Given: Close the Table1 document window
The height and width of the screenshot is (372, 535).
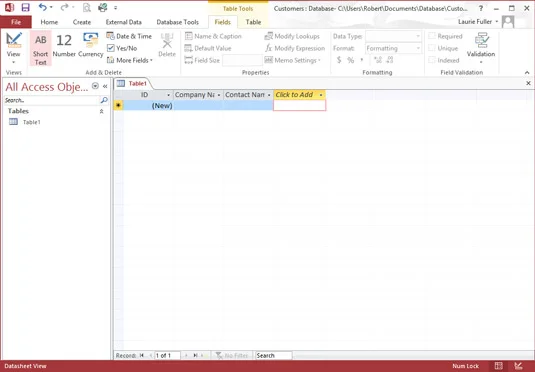Looking at the screenshot, I should pyautogui.click(x=528, y=83).
